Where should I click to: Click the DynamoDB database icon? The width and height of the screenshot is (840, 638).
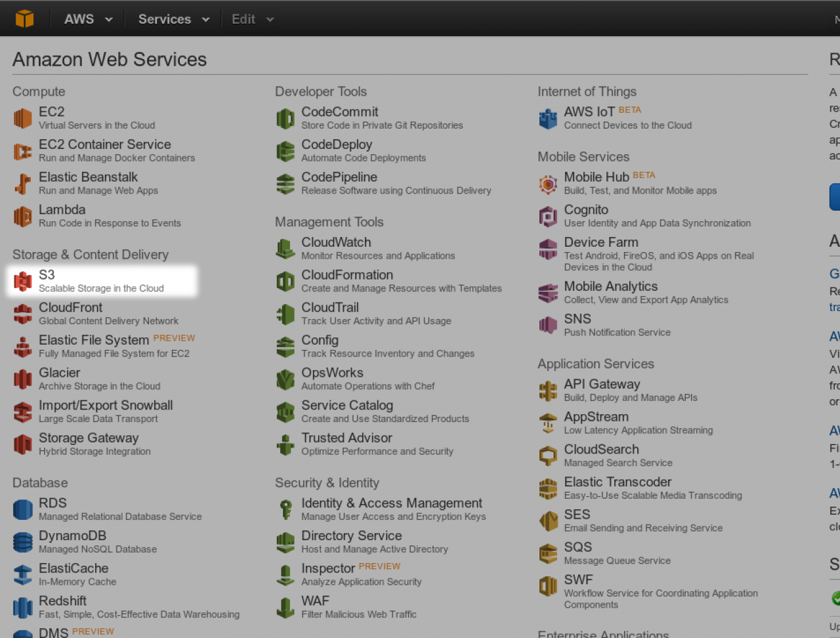23,542
